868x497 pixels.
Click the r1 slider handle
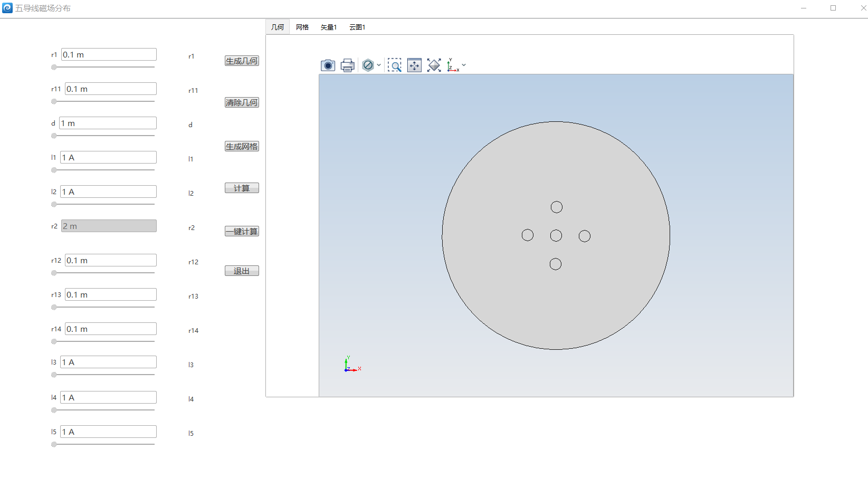pos(54,67)
